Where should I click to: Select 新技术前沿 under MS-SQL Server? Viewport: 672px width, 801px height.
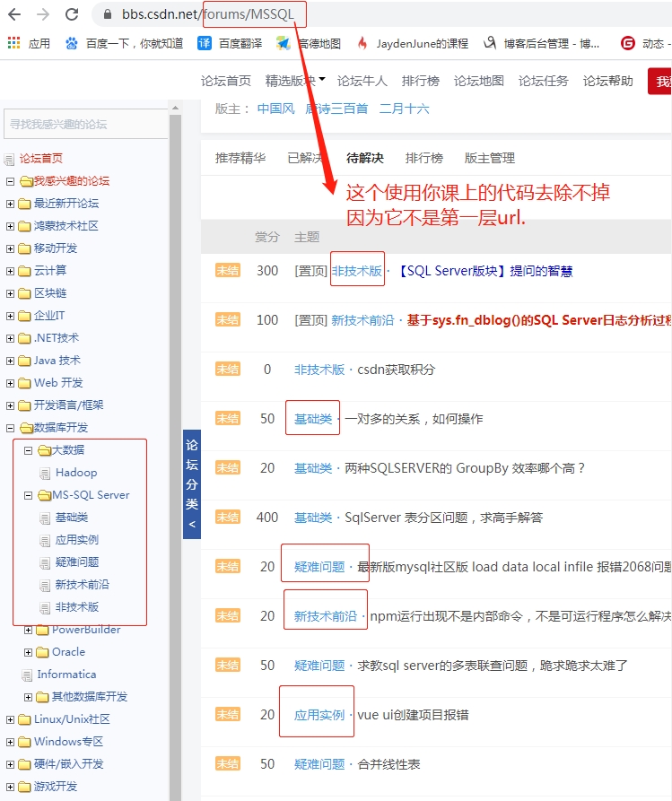(82, 585)
